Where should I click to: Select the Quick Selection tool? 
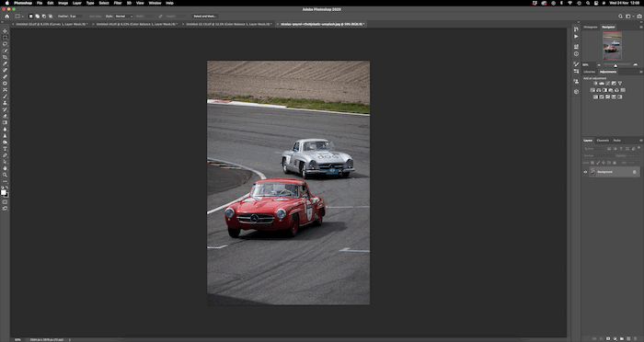(x=5, y=51)
